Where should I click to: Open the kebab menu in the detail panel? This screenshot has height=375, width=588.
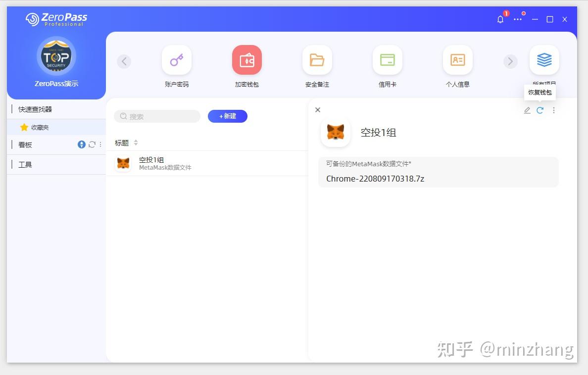click(554, 110)
